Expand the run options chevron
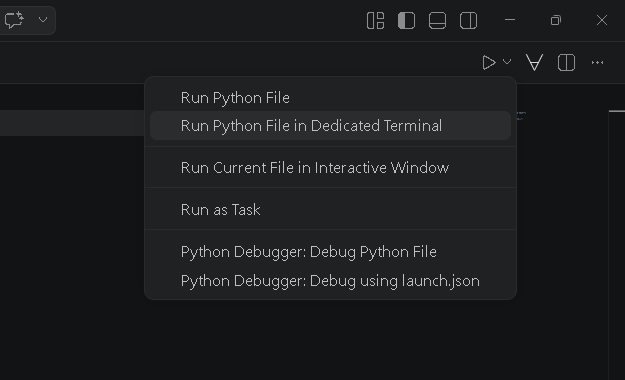Viewport: 625px width, 380px height. 507,62
